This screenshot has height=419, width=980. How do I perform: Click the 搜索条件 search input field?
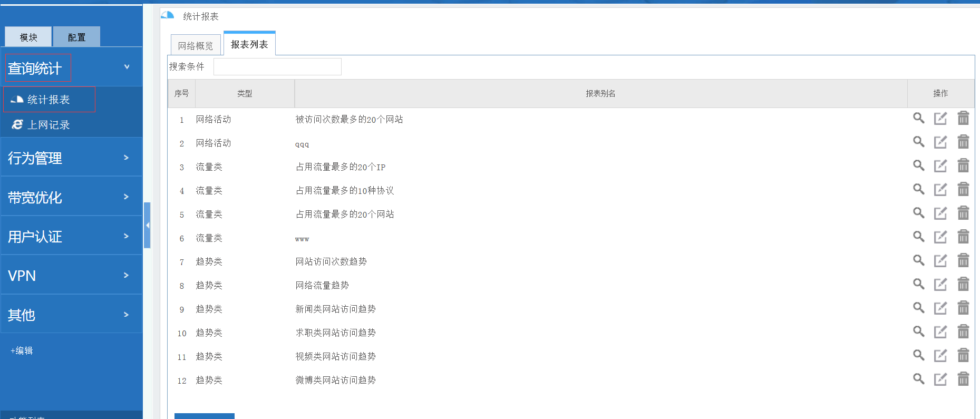pos(277,67)
